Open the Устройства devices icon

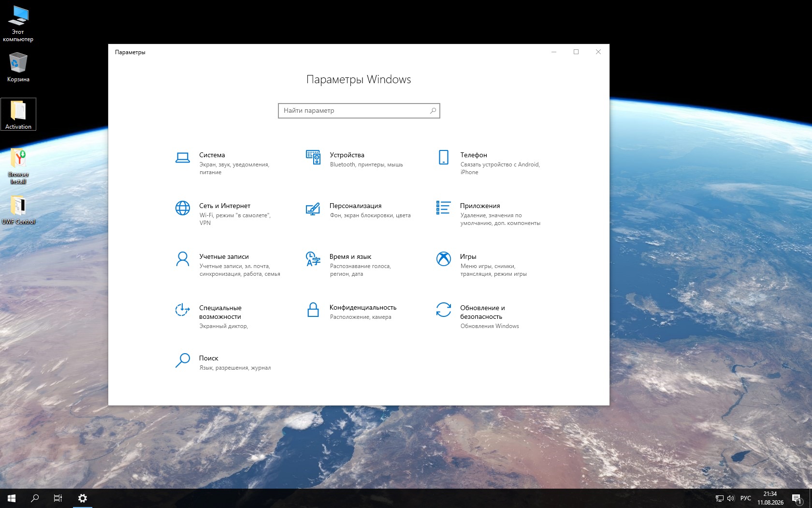[313, 157]
